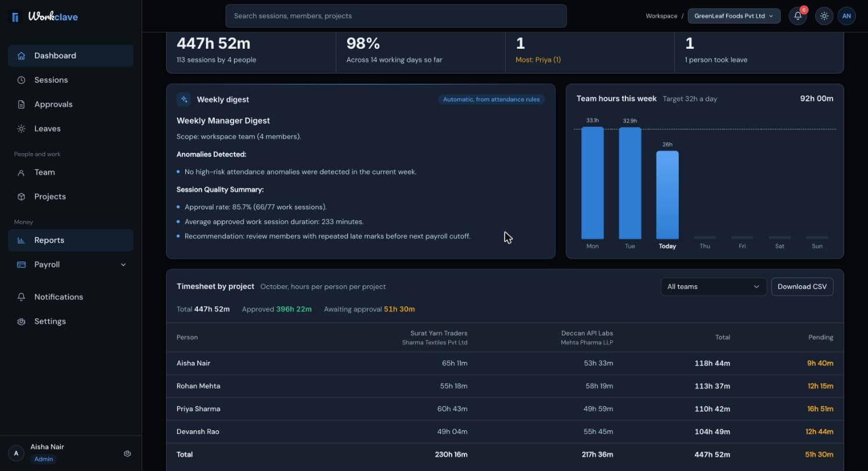This screenshot has height=471, width=868.
Task: Open the All teams filter dropdown
Action: point(714,287)
